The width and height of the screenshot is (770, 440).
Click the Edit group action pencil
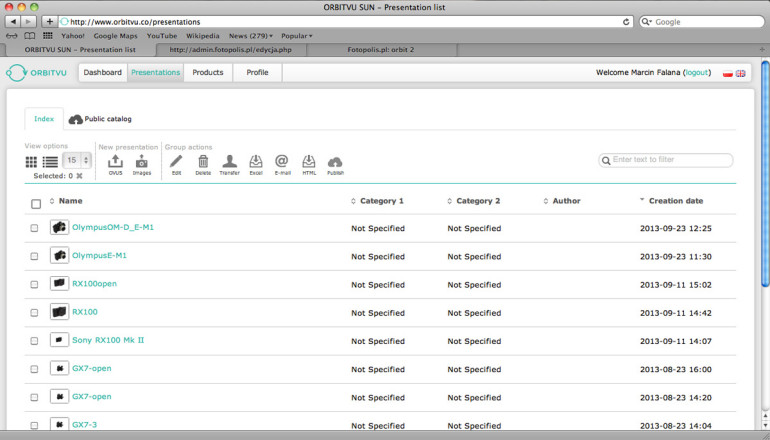click(176, 165)
